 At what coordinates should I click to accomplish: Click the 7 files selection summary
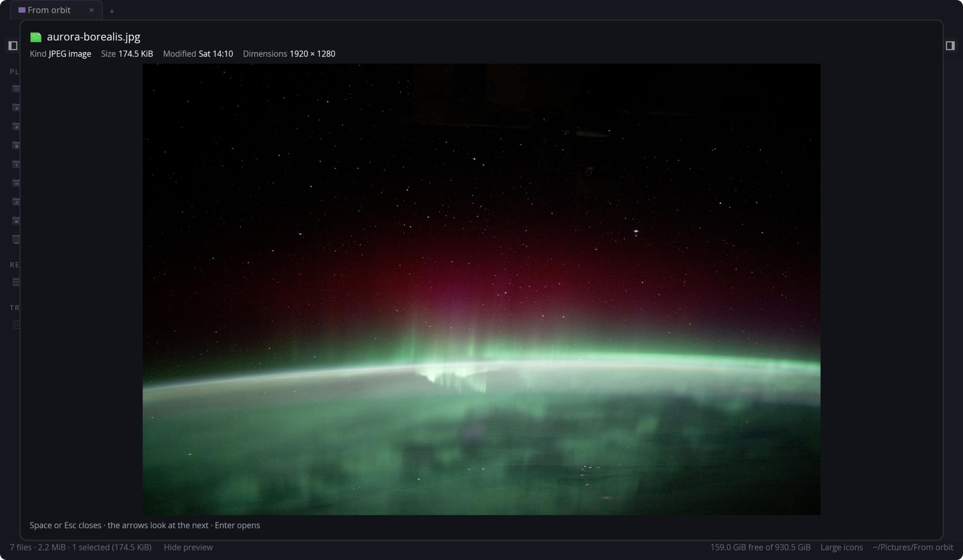point(81,547)
